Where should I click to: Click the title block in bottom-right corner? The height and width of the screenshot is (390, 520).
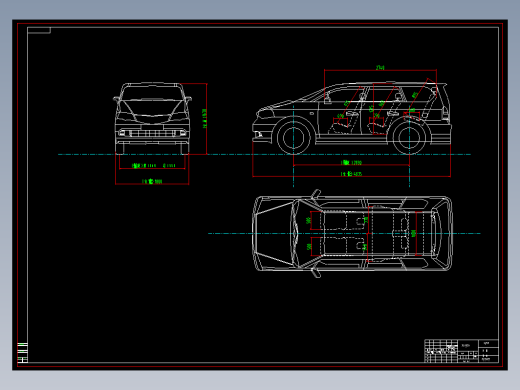click(x=462, y=351)
